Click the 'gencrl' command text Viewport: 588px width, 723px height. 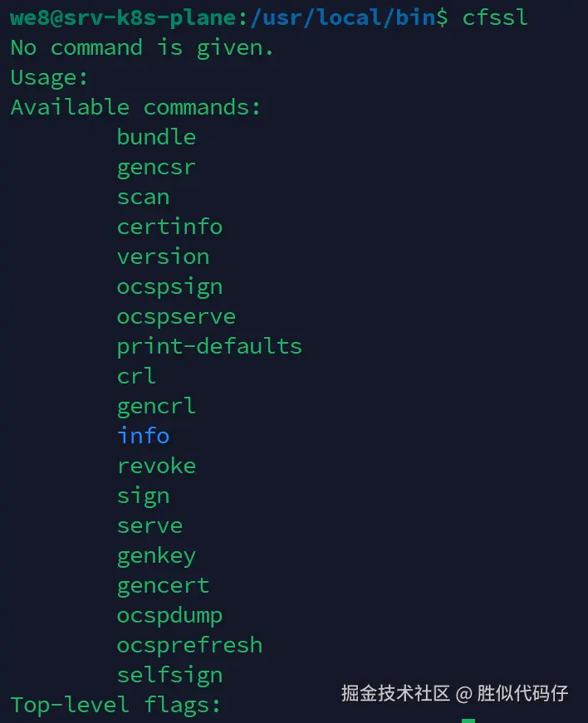coord(156,406)
